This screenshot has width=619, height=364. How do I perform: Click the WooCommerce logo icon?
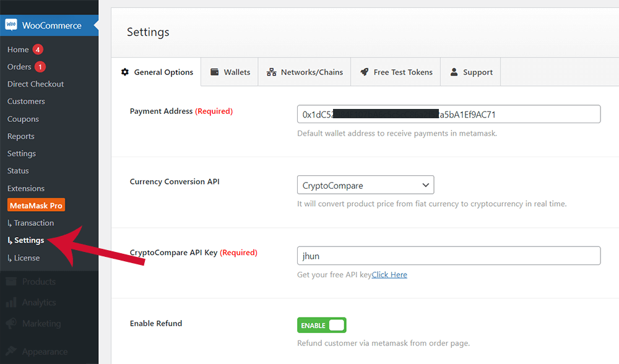coord(11,25)
